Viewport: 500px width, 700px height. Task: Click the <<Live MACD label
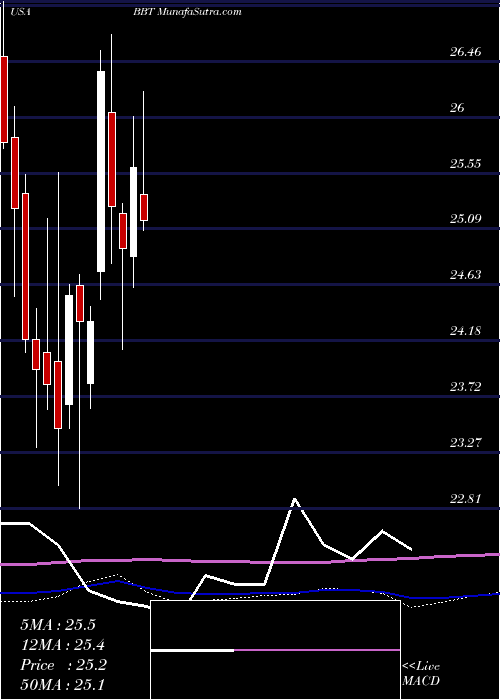421,674
